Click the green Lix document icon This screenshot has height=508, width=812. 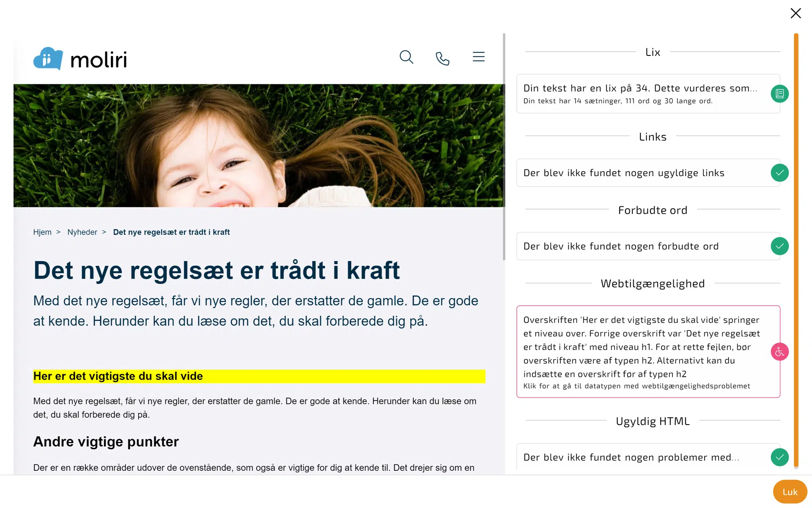pos(779,94)
